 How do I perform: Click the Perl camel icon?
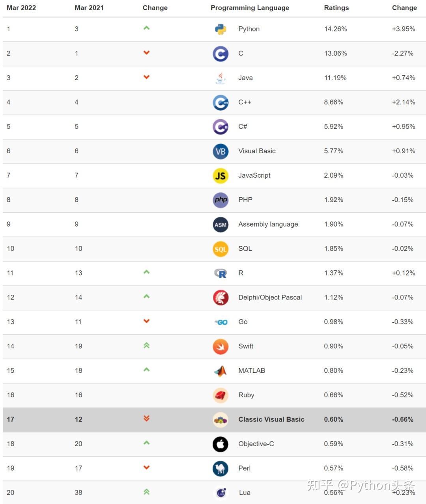pyautogui.click(x=220, y=469)
